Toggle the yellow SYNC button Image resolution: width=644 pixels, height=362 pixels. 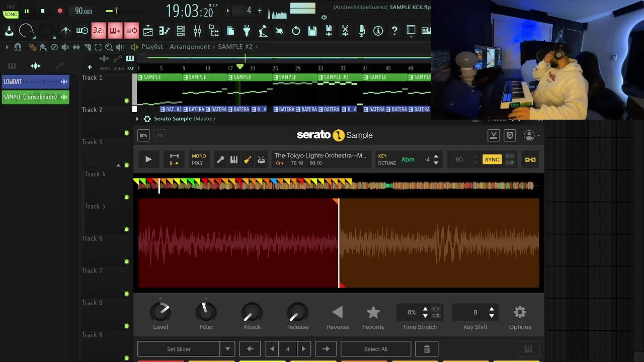coord(492,159)
